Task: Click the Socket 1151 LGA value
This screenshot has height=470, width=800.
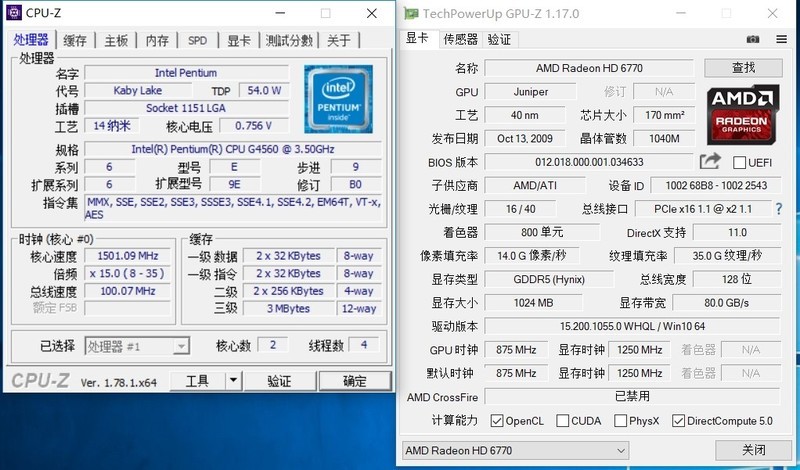Action: click(x=186, y=108)
